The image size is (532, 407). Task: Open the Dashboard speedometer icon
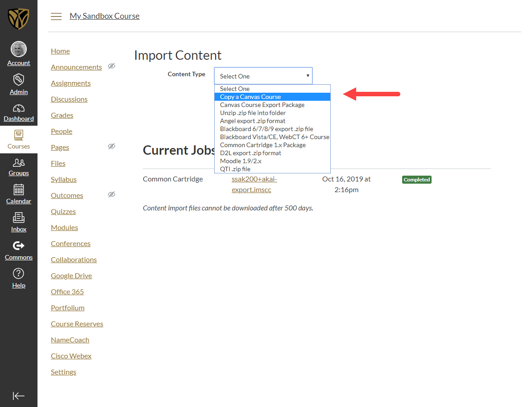pos(19,108)
